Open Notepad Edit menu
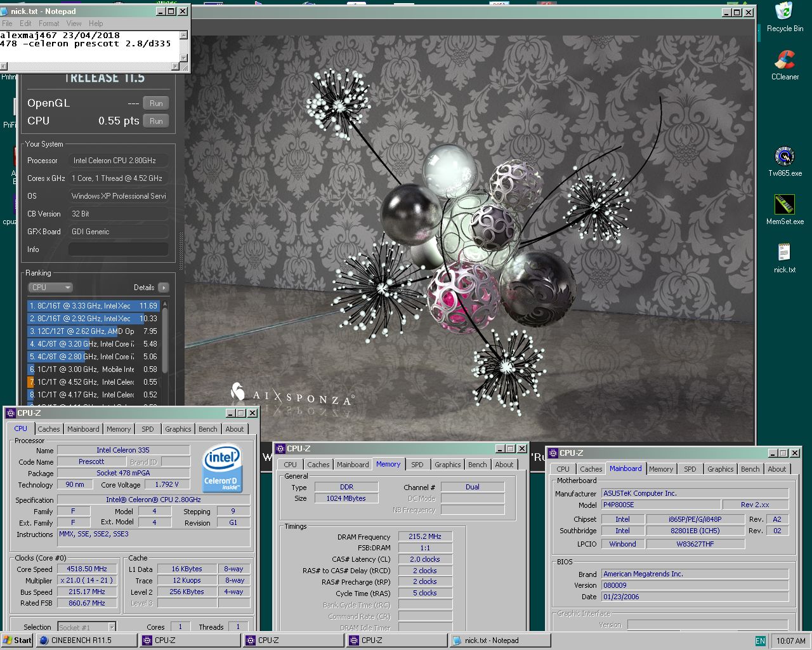 coord(25,23)
